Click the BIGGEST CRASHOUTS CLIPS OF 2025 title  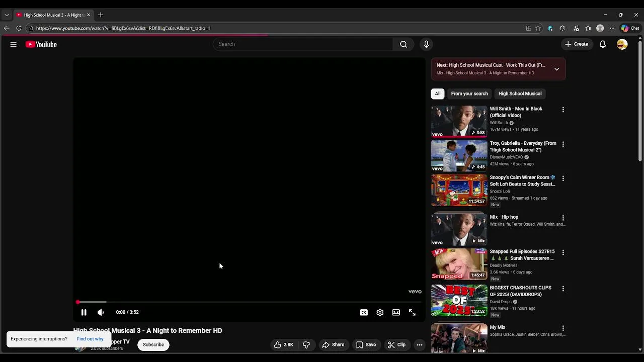(521, 291)
